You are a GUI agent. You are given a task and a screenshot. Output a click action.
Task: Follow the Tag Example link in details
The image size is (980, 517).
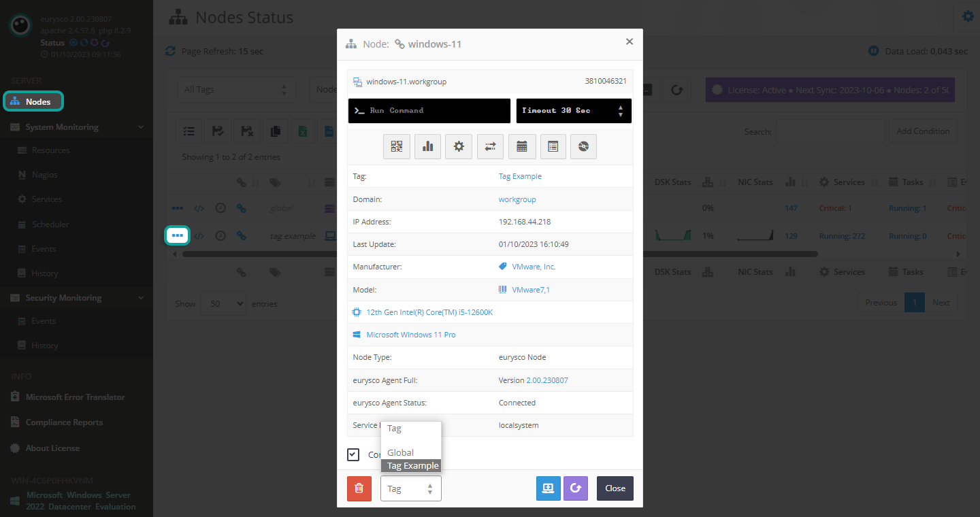point(520,176)
